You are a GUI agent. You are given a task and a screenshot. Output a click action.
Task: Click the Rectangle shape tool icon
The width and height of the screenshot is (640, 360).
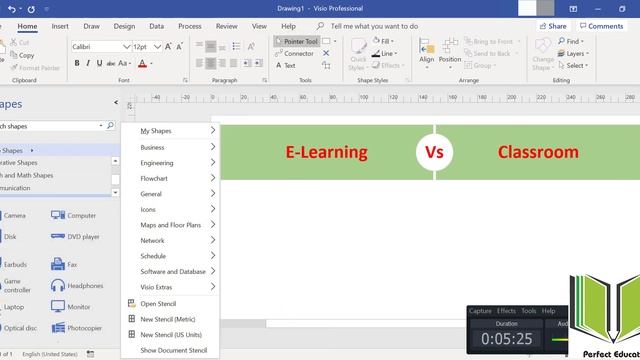(x=326, y=41)
